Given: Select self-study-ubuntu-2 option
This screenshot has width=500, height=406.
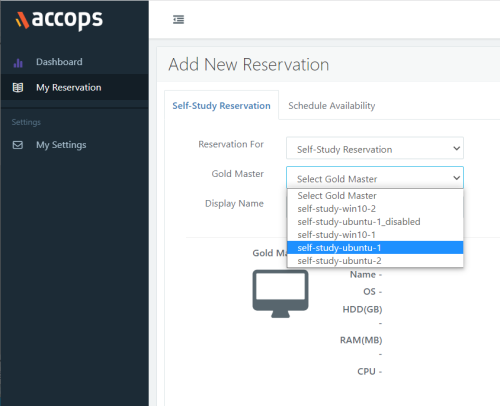Looking at the screenshot, I should pos(375,261).
